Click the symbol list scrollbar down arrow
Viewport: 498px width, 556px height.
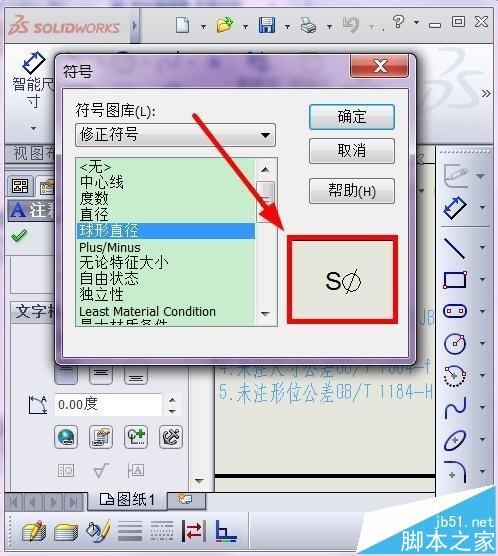pyautogui.click(x=265, y=314)
